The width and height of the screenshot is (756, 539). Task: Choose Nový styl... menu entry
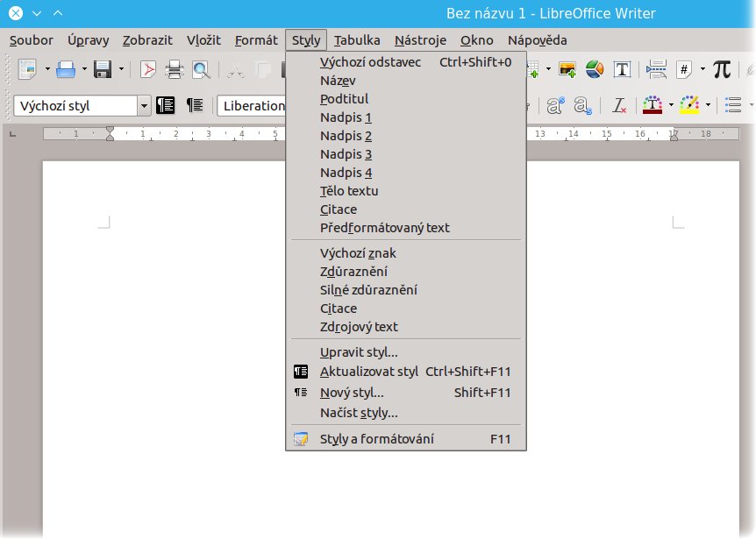click(406, 393)
